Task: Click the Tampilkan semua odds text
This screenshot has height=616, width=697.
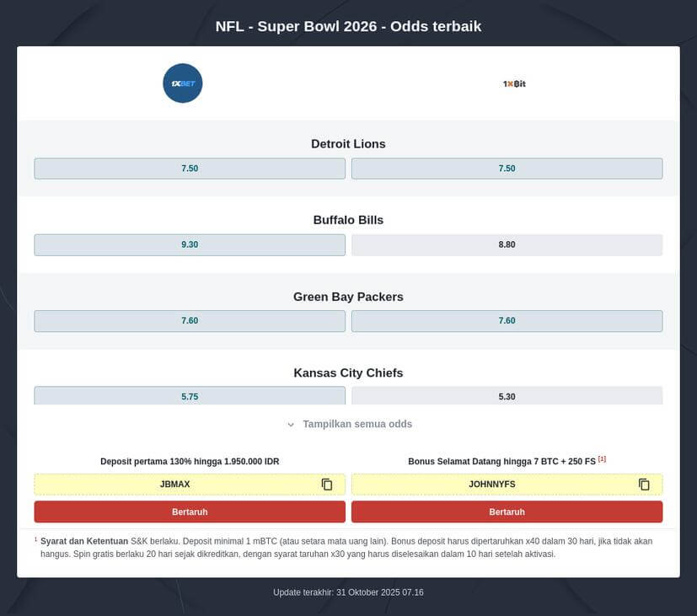Action: [x=357, y=424]
